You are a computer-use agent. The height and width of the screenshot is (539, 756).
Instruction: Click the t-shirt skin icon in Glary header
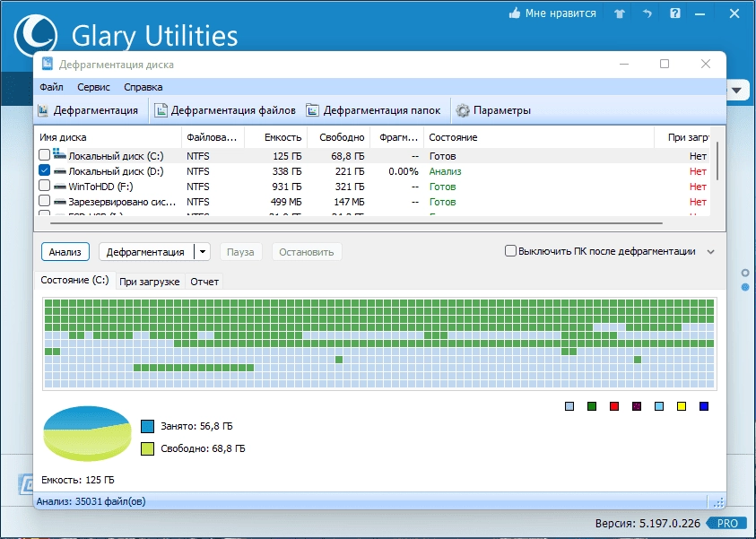pyautogui.click(x=620, y=13)
